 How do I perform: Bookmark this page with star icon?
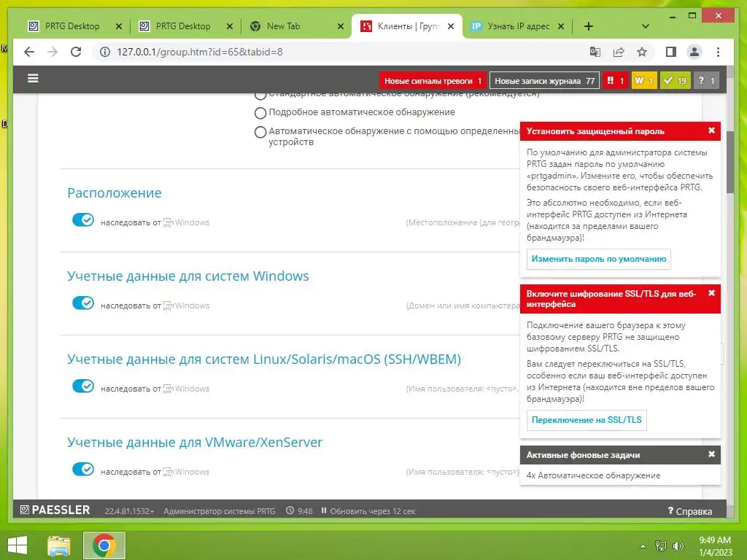(642, 52)
